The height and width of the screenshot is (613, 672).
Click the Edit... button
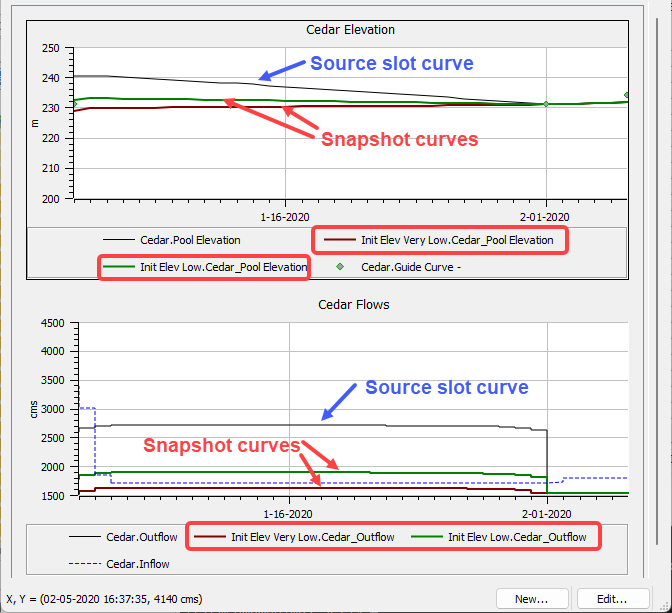coord(611,599)
